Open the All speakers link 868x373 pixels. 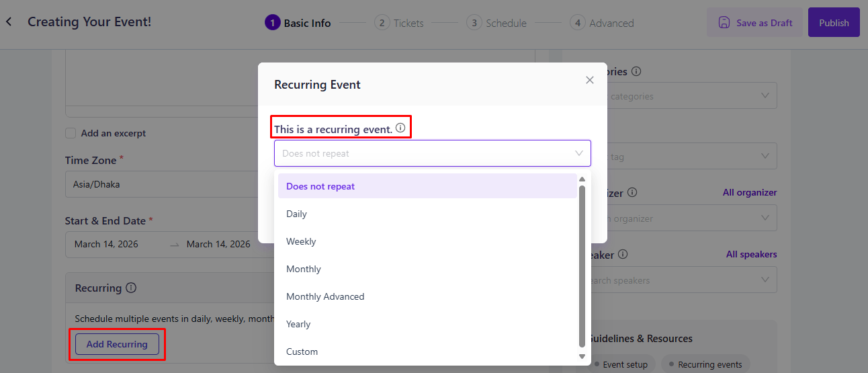click(751, 255)
